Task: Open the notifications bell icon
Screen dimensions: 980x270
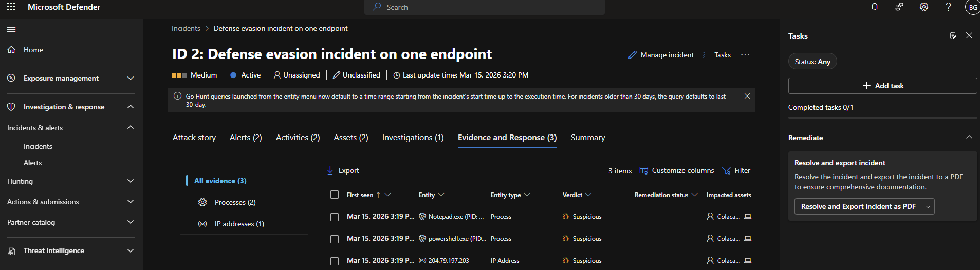Action: point(875,7)
